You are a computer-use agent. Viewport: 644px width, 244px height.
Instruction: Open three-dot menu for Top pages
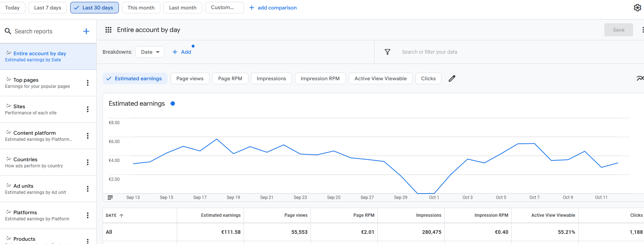pos(88,83)
